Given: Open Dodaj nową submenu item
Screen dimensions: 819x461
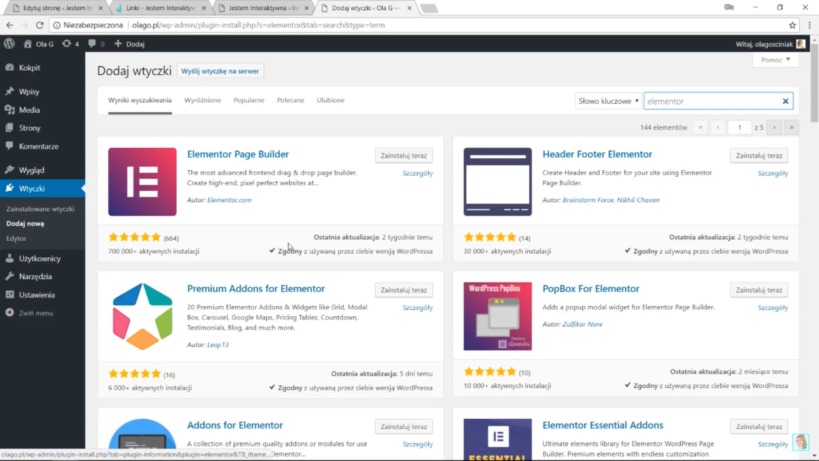Looking at the screenshot, I should click(25, 223).
